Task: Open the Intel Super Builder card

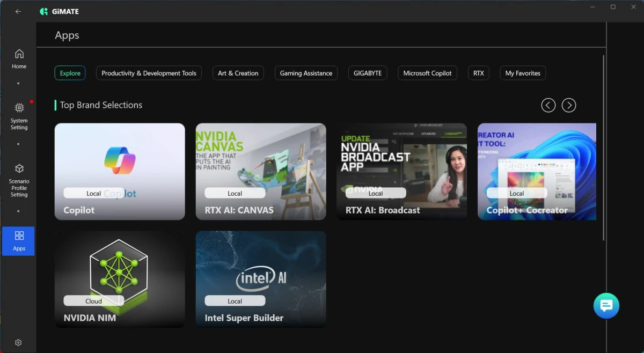Action: click(x=261, y=279)
